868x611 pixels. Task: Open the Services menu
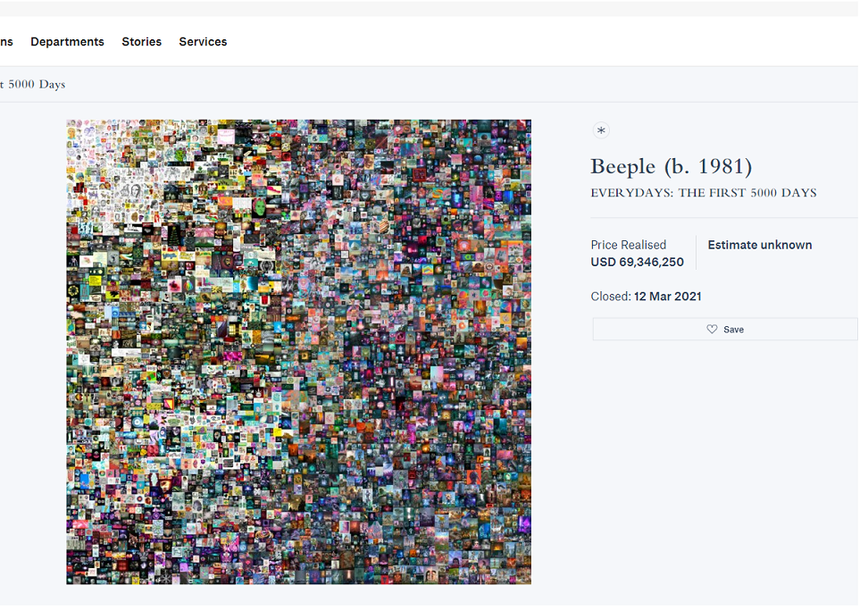pyautogui.click(x=203, y=42)
